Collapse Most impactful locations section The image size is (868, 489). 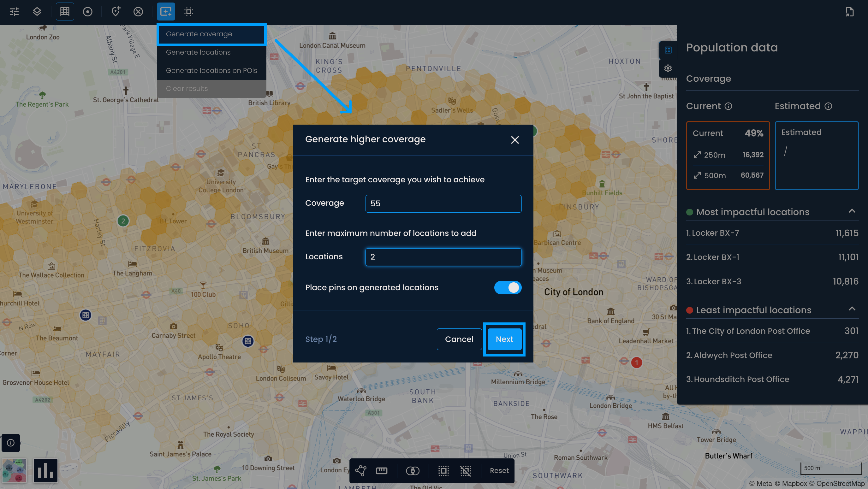click(x=852, y=211)
